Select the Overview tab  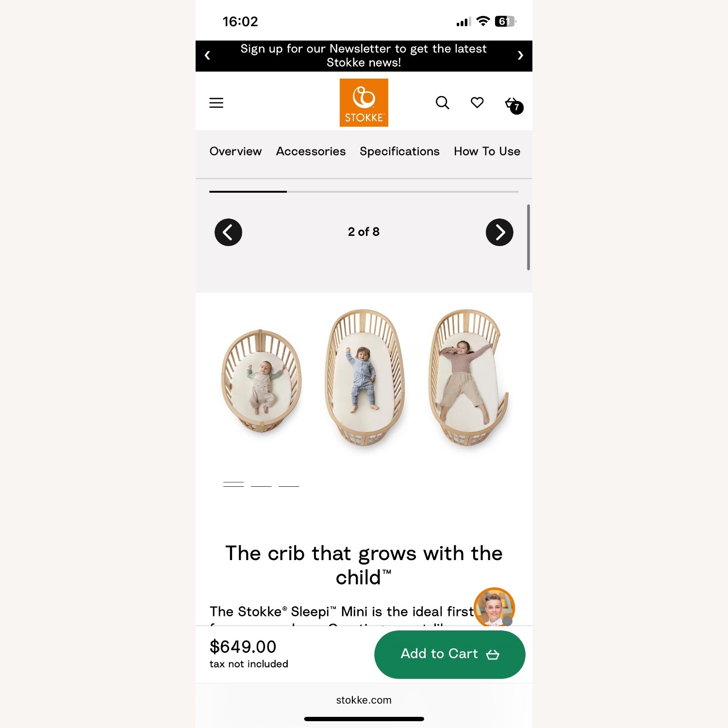click(235, 151)
